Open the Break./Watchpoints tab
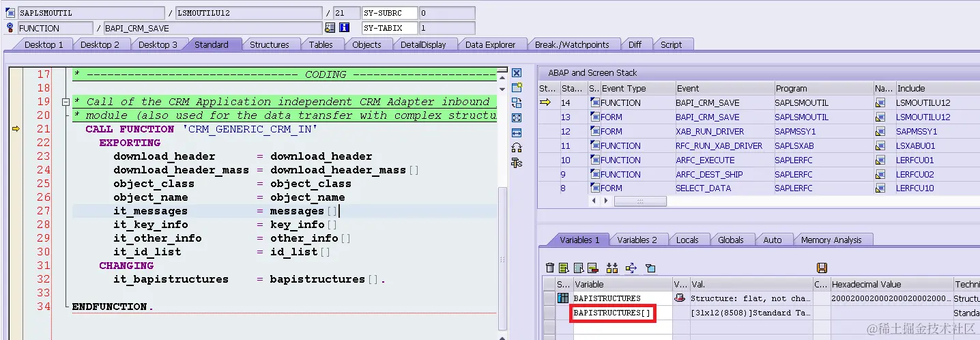 (572, 44)
